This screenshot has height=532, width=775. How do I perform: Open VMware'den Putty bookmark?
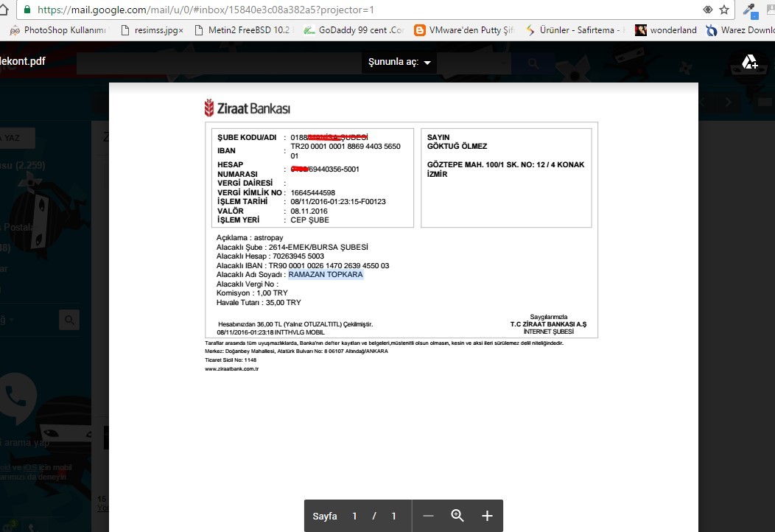pyautogui.click(x=465, y=30)
